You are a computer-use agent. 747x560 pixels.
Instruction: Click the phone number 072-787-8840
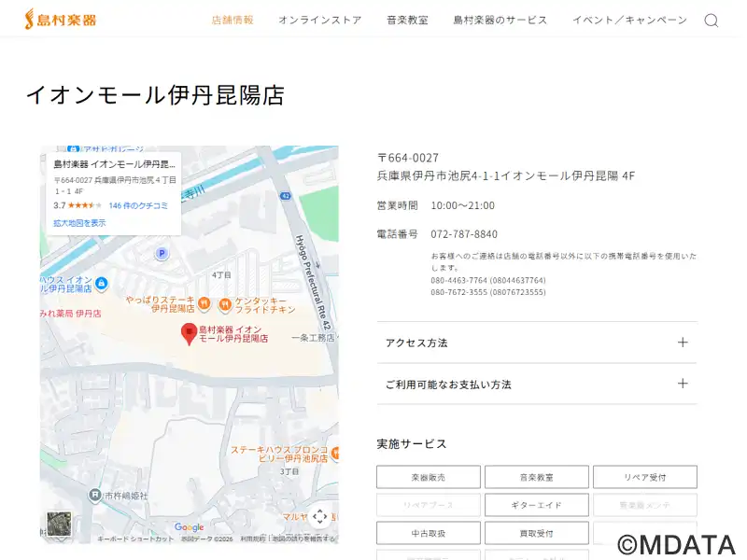464,234
